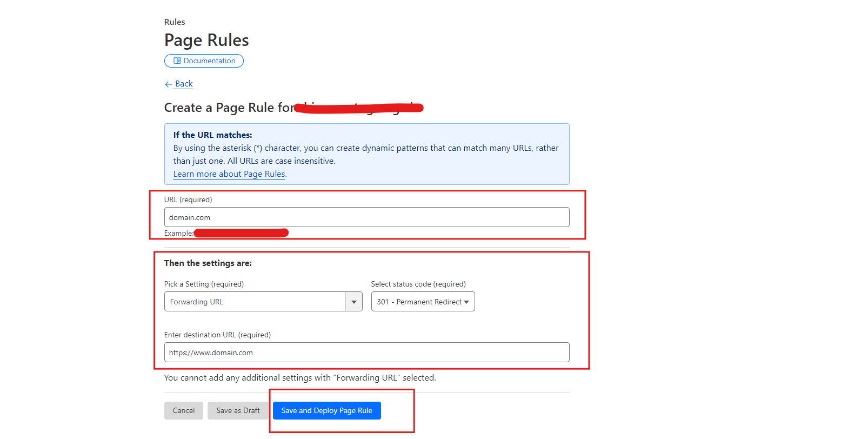
Task: Open the Forwarding URL setting select box
Action: [255, 302]
